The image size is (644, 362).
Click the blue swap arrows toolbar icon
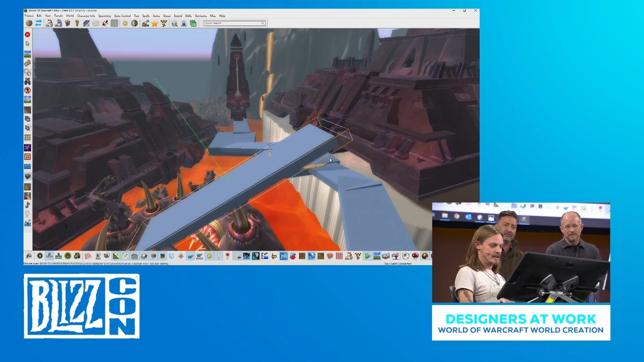39,23
